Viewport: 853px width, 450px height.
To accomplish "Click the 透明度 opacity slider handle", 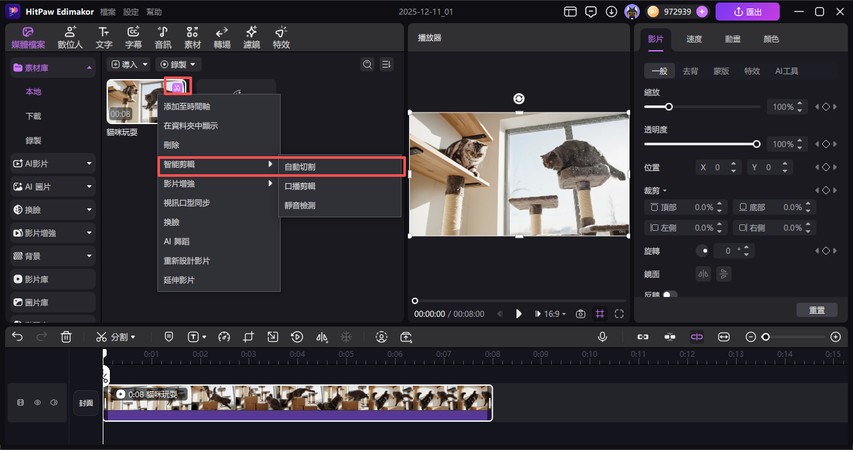I will tap(756, 144).
